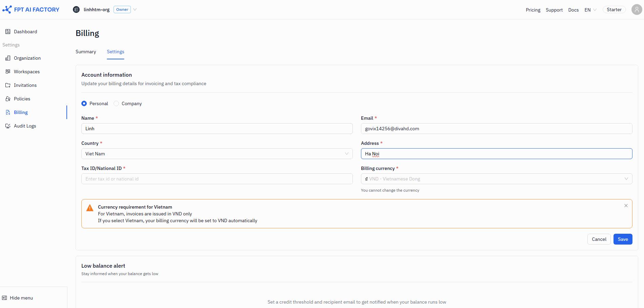Click the Owner role badge
The width and height of the screenshot is (644, 308).
click(122, 9)
